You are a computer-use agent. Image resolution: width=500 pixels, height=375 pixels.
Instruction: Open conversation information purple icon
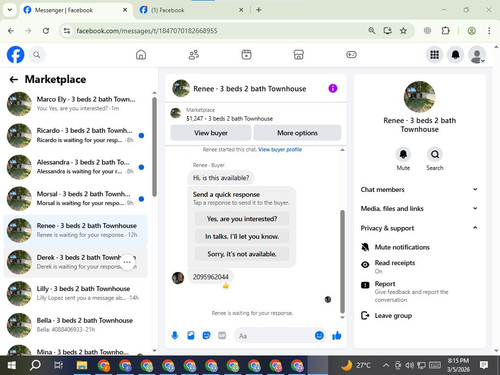333,88
